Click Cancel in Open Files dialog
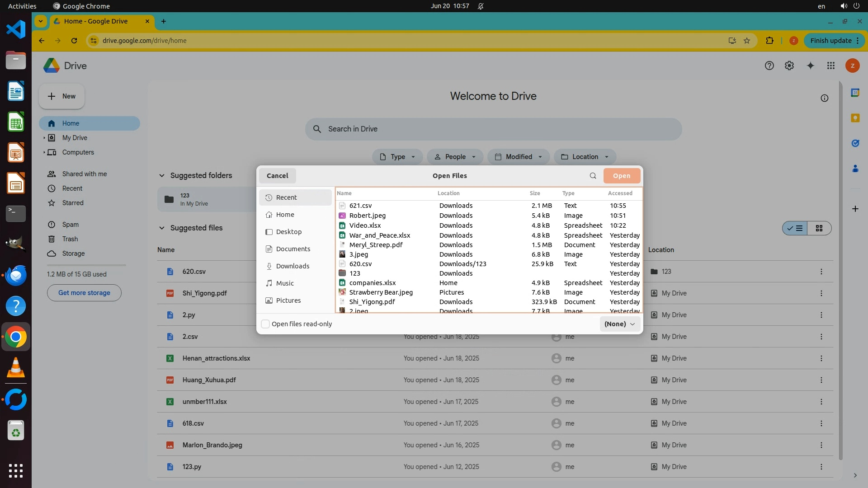This screenshot has height=488, width=868. pos(277,176)
